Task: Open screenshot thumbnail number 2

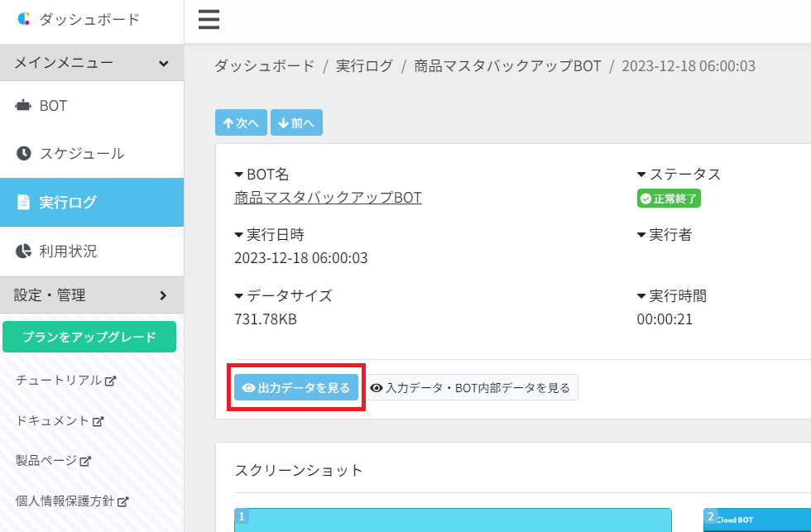Action: (x=757, y=520)
